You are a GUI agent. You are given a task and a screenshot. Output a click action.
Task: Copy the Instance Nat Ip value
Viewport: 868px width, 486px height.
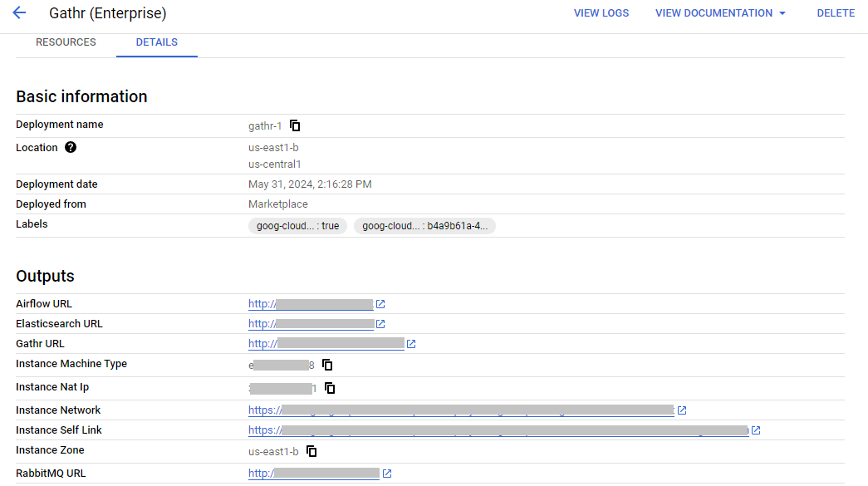(x=329, y=388)
